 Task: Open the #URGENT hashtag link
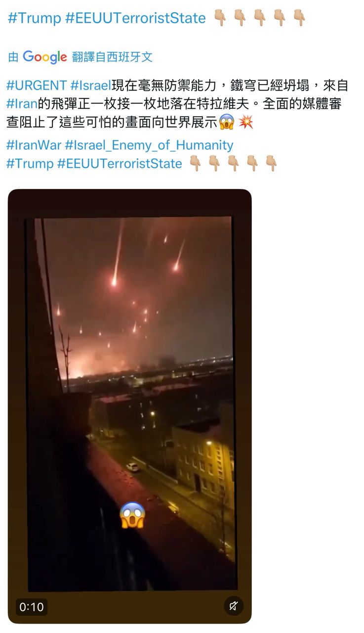click(x=37, y=85)
